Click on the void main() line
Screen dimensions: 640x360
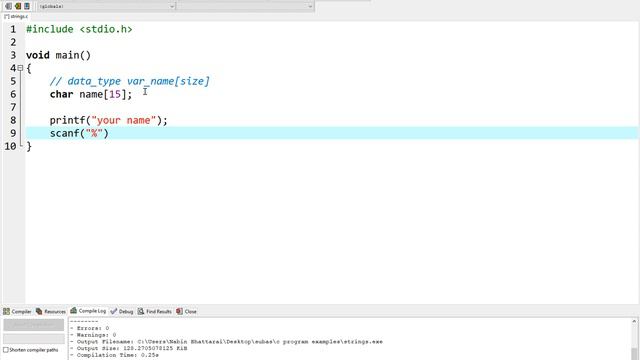point(58,55)
